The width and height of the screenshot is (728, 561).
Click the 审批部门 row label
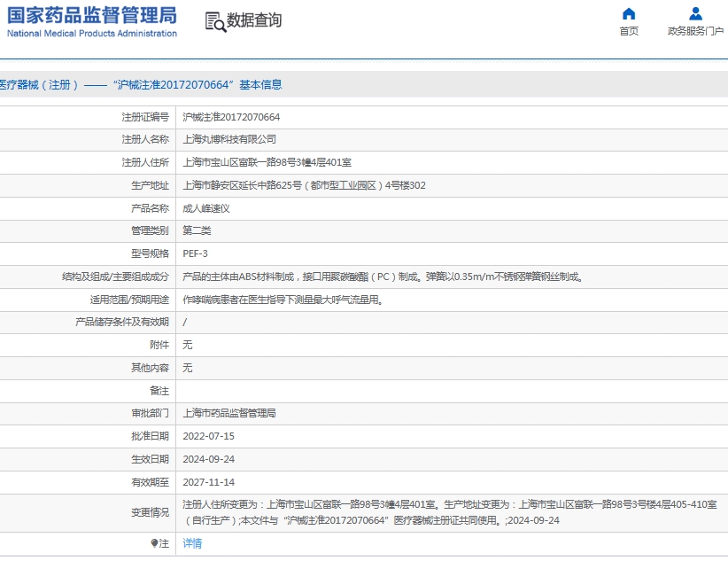[150, 413]
